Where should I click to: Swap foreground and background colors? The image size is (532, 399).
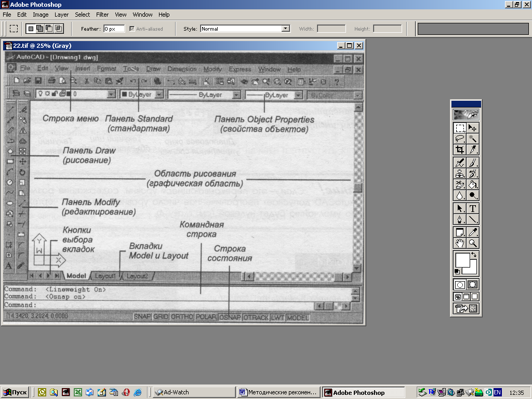[474, 255]
